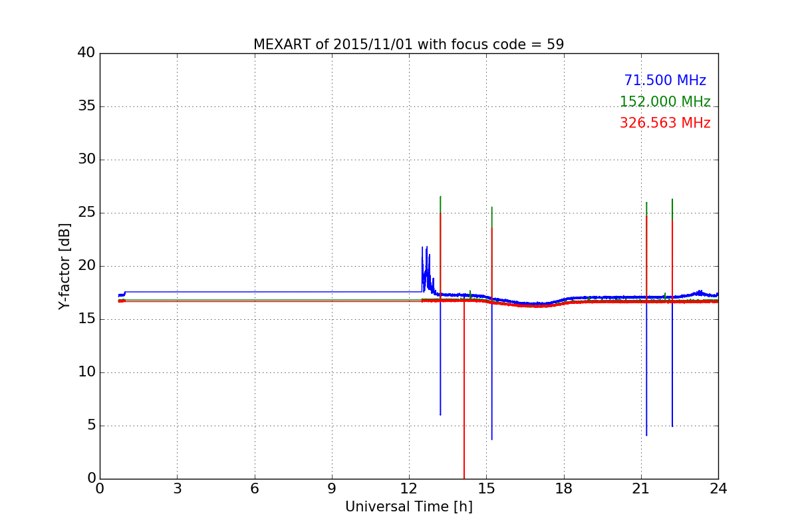Click the x-axis tick label 3
Screen dimensions: 798x532
coord(177,489)
